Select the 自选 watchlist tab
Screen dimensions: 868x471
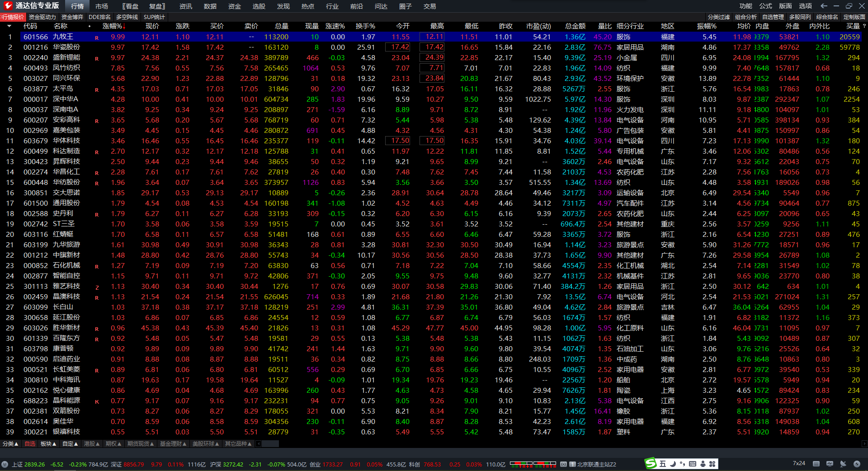(30, 444)
